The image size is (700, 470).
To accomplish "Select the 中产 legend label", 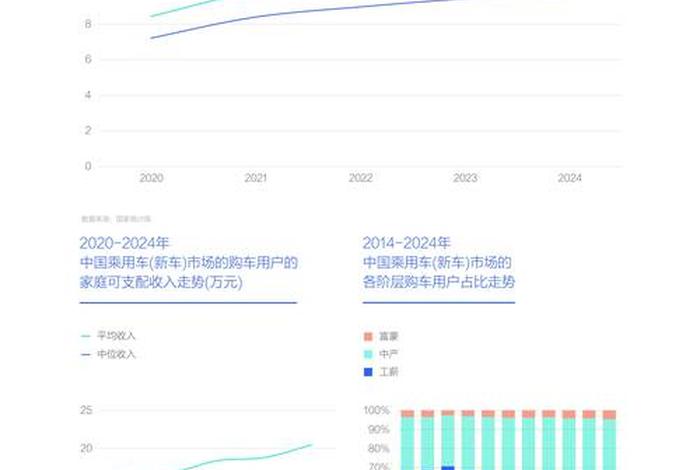I will [x=388, y=354].
